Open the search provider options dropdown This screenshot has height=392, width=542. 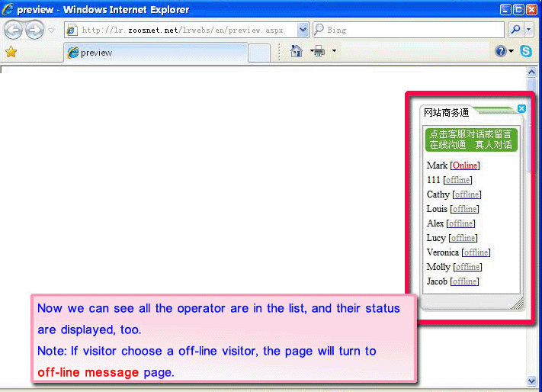pyautogui.click(x=528, y=30)
